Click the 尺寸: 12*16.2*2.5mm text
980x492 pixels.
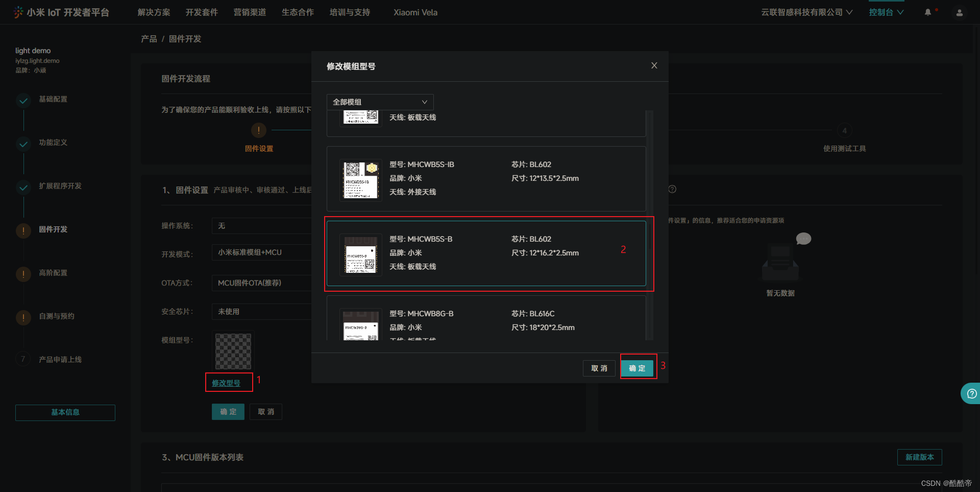click(545, 253)
